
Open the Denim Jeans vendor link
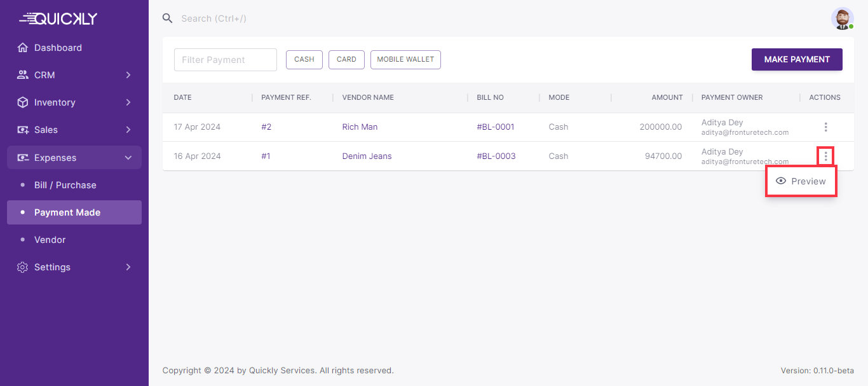[367, 156]
